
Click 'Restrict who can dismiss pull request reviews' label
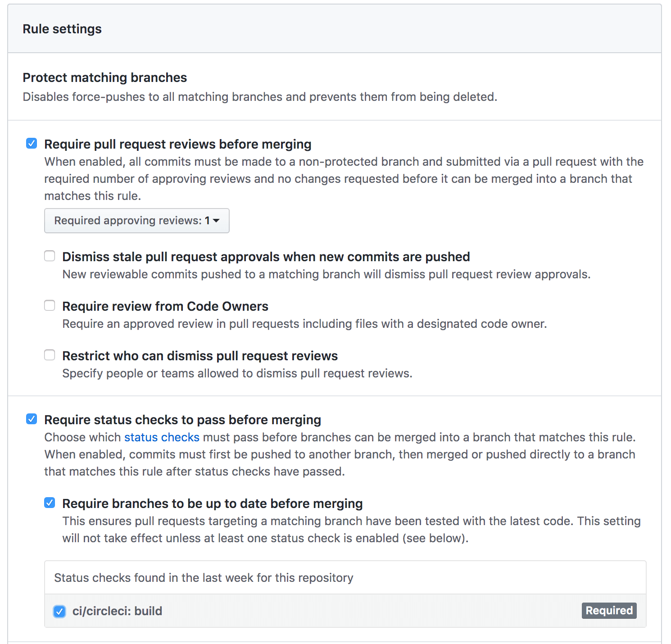pyautogui.click(x=200, y=356)
